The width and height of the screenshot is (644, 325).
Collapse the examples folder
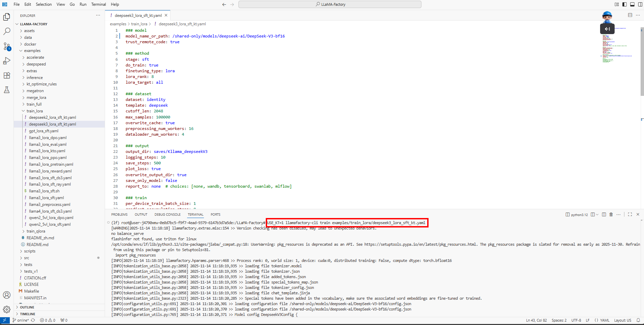point(32,51)
